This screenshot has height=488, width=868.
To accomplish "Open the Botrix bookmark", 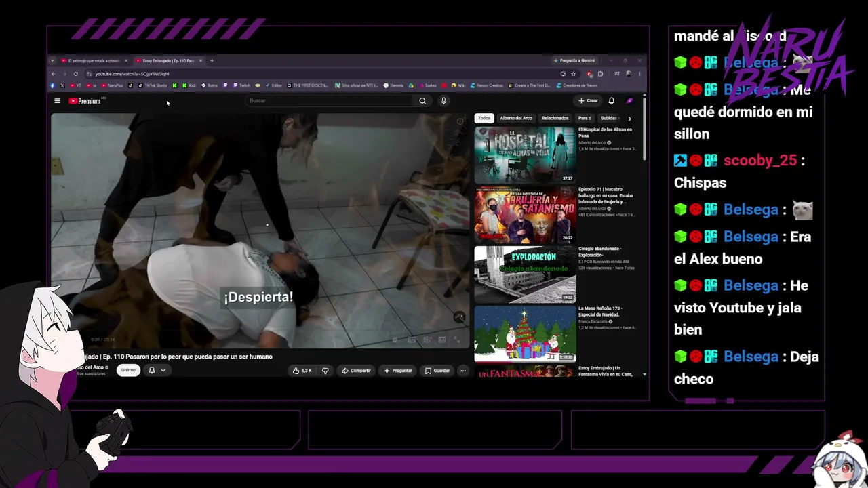I will pyautogui.click(x=210, y=85).
